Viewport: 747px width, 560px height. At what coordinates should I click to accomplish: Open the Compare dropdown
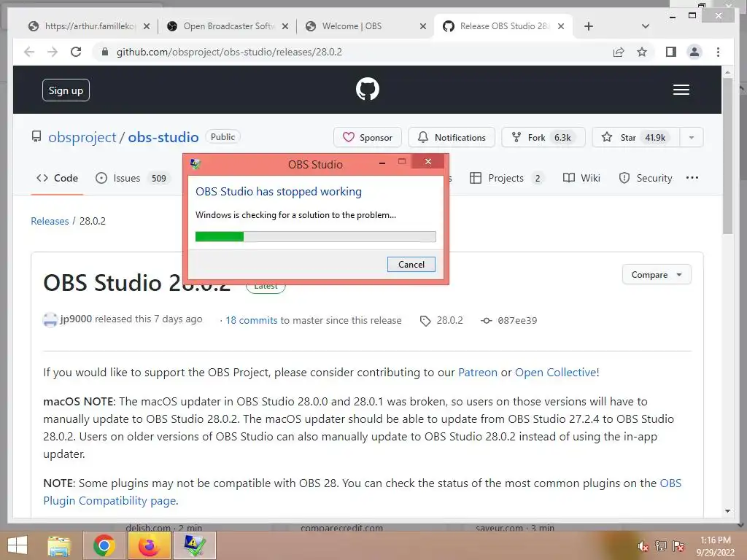click(657, 275)
